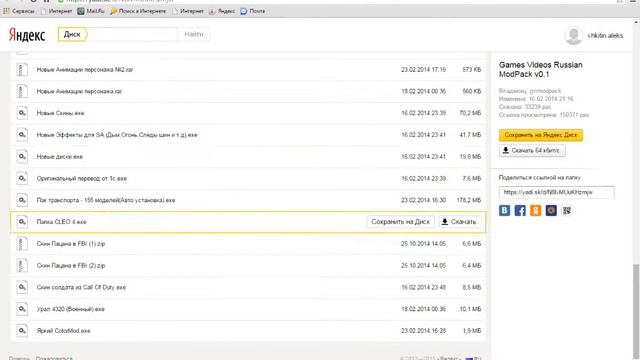The width and height of the screenshot is (640, 360).
Task: Open the user avatar profile icon
Action: [x=573, y=36]
